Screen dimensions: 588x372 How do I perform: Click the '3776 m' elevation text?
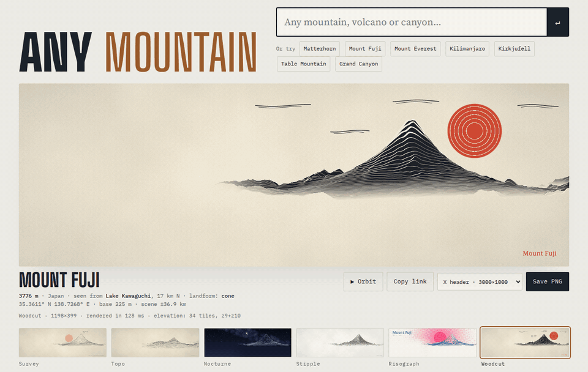[x=29, y=296]
